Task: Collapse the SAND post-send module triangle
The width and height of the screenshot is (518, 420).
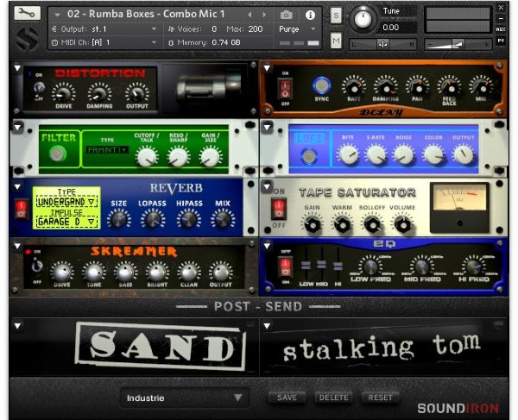Action: point(17,326)
